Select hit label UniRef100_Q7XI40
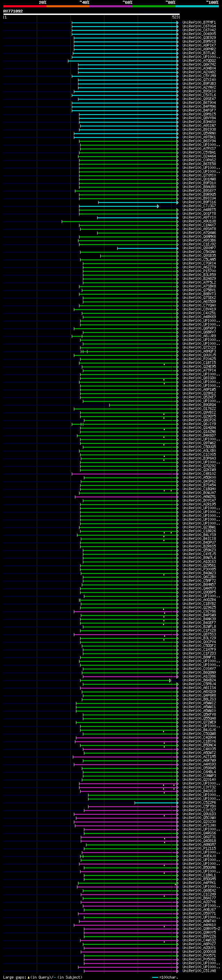 pyautogui.click(x=199, y=80)
